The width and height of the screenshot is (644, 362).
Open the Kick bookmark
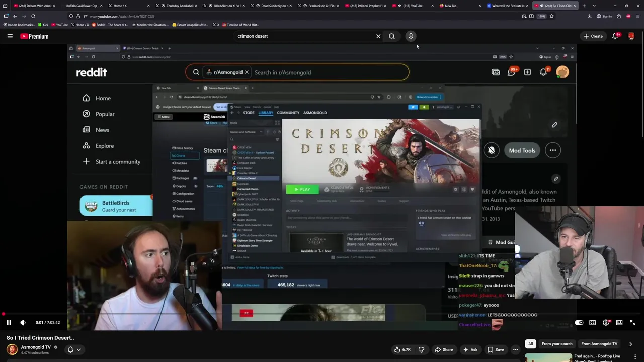(43, 25)
